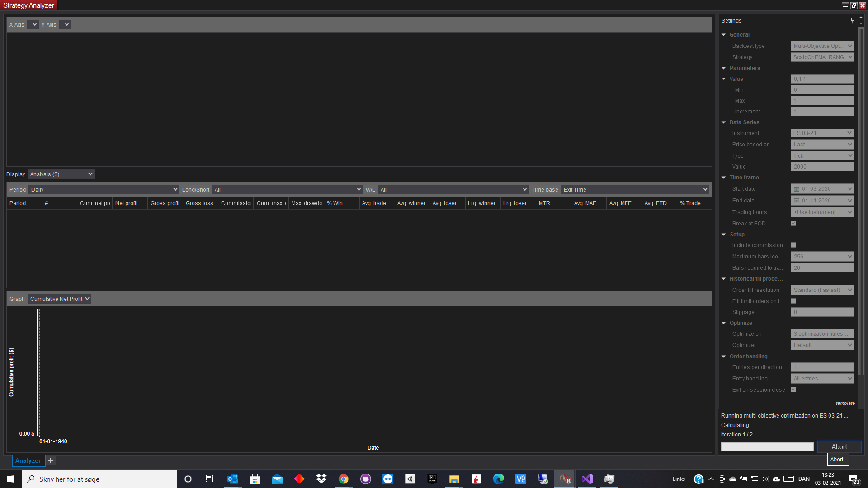Open the End date calendar icon
This screenshot has width=868, height=488.
797,201
